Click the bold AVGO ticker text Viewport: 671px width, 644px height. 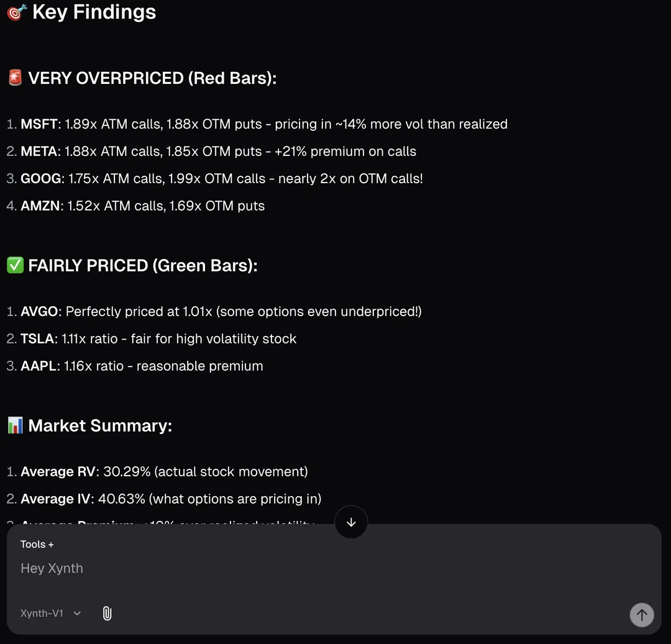[x=40, y=312]
